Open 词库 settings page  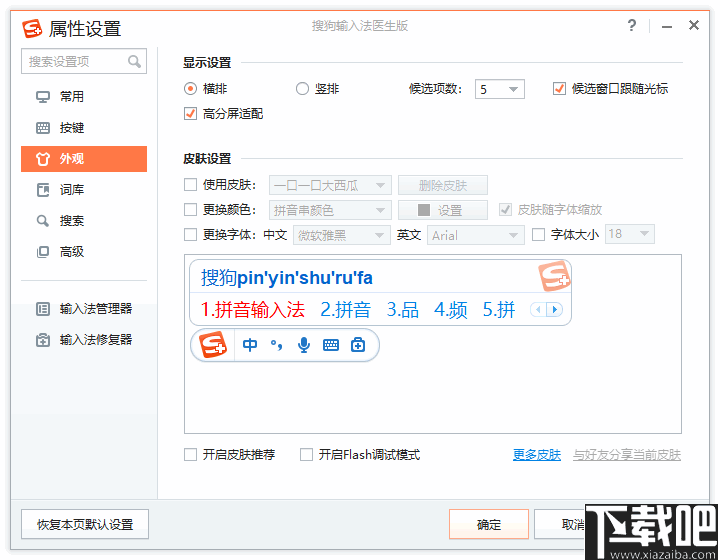point(84,190)
